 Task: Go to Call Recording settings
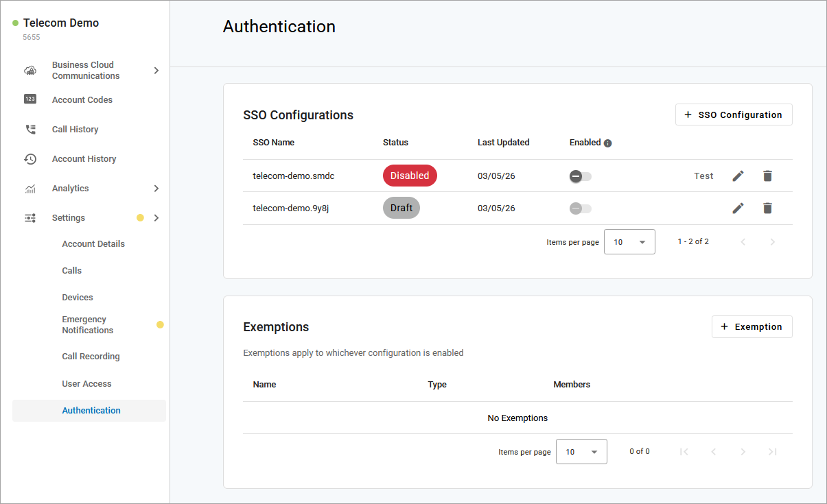pyautogui.click(x=91, y=357)
